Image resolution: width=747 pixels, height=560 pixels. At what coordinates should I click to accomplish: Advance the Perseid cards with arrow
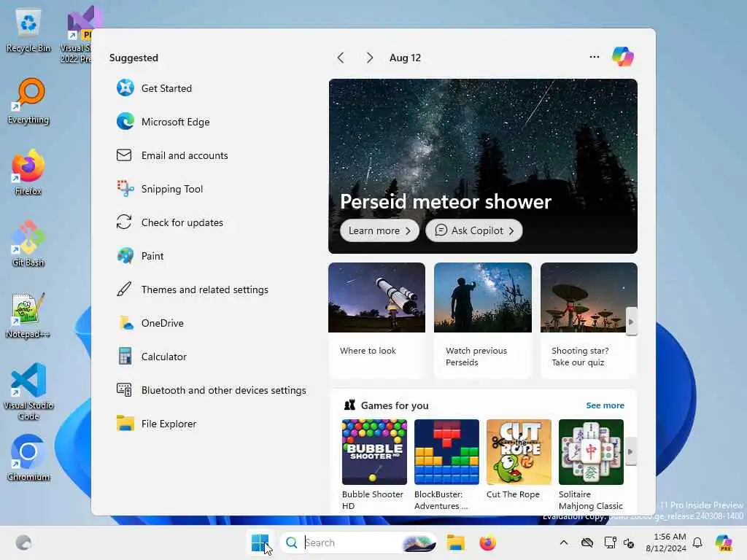[x=631, y=322]
